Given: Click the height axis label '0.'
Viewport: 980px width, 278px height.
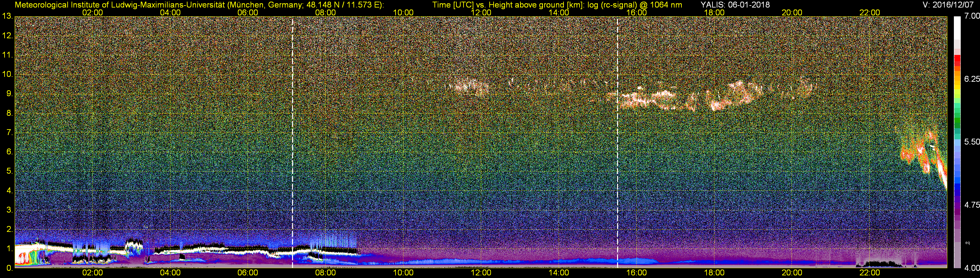Looking at the screenshot, I should tap(9, 268).
